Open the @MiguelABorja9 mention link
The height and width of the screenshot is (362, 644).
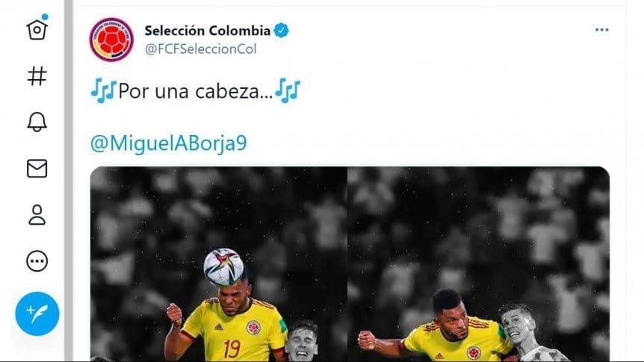(x=168, y=143)
